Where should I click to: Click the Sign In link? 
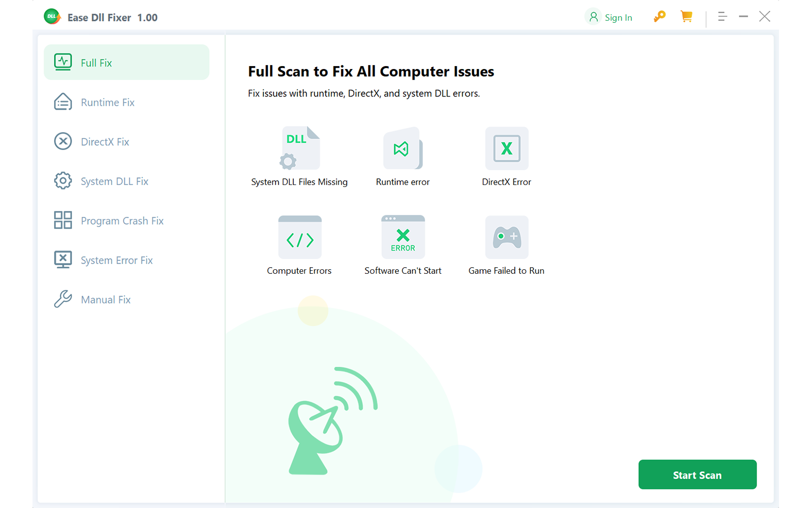click(618, 18)
